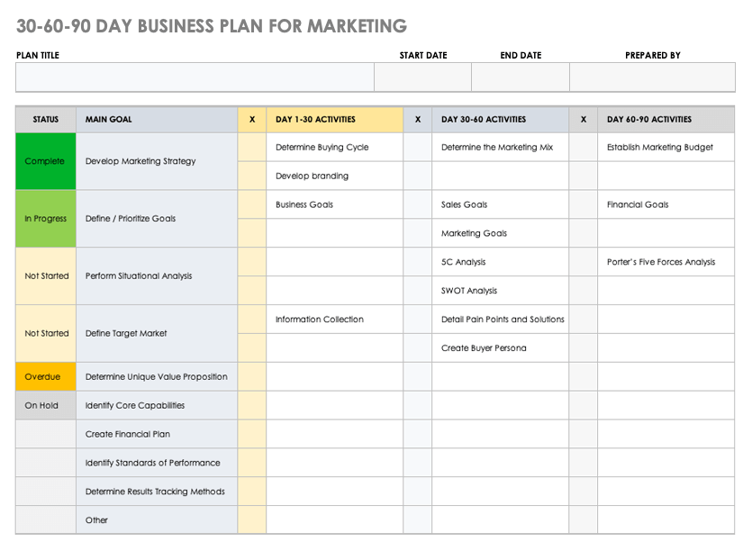The width and height of the screenshot is (752, 560).
Task: Select the Day 1-30 Activities column header
Action: coord(335,120)
